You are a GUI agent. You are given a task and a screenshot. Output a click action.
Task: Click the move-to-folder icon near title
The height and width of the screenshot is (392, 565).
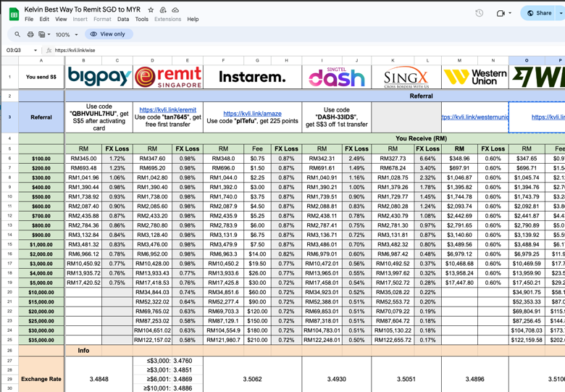click(163, 10)
